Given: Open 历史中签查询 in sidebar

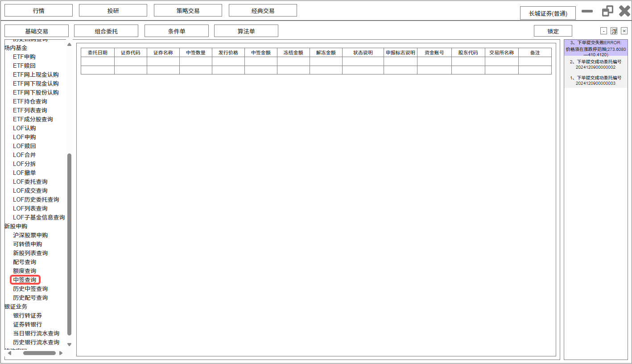Looking at the screenshot, I should click(30, 289).
